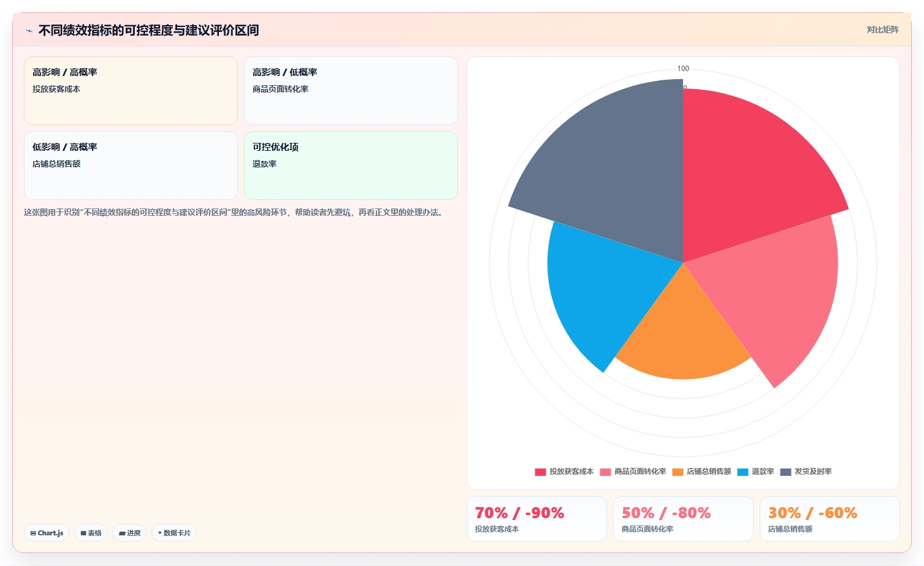Click the 对比矩阵 label in the header
Viewport: 924px width, 566px height.
882,29
